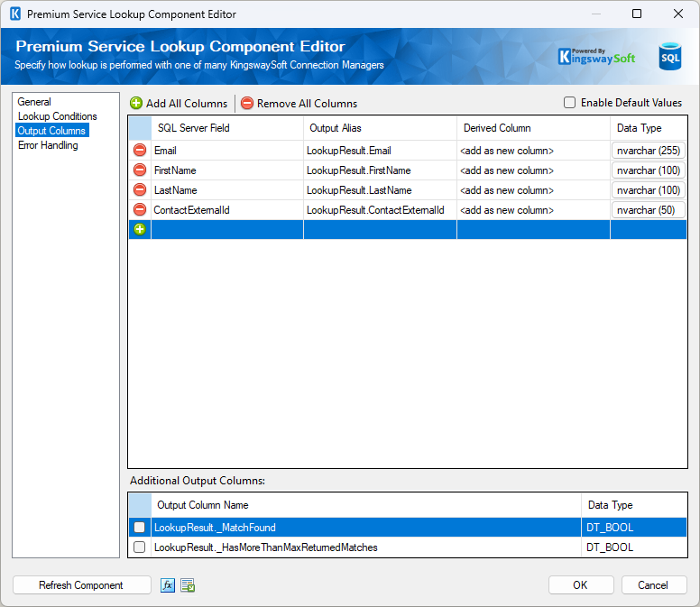
Task: Maximize the editor window
Action: pos(637,14)
